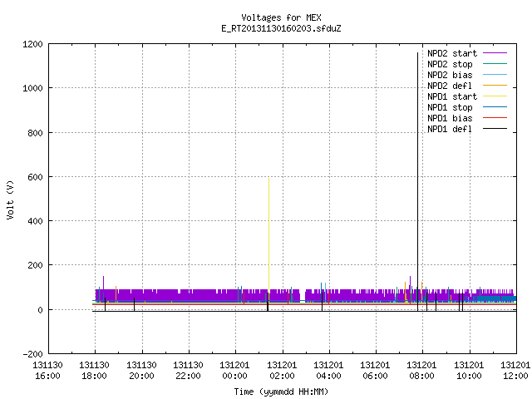Click the "131201 02:00" x-axis label
The height and width of the screenshot is (399, 532).
[x=282, y=371]
